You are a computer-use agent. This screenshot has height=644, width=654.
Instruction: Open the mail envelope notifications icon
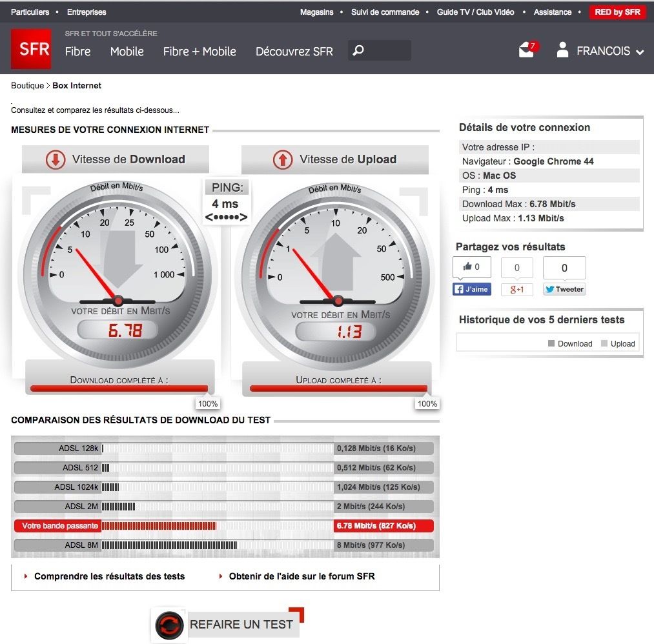pos(527,50)
